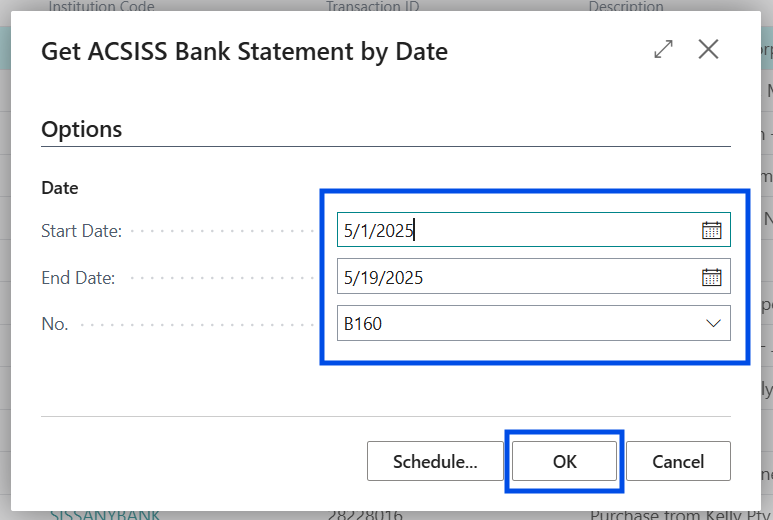Expand the dialog to full screen
Viewport: 773px width, 520px height.
663,50
